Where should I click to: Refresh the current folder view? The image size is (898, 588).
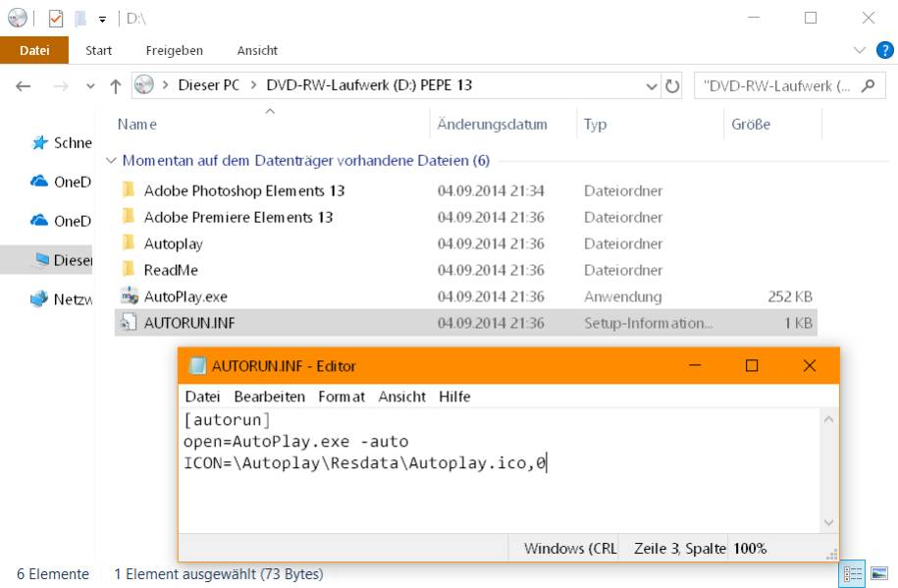pos(672,86)
